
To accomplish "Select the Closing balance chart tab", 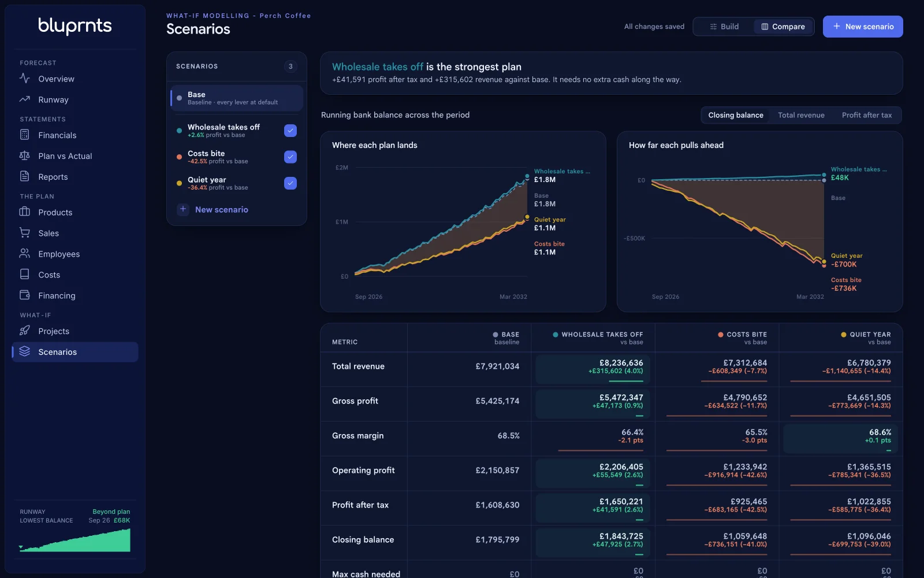I will (736, 115).
